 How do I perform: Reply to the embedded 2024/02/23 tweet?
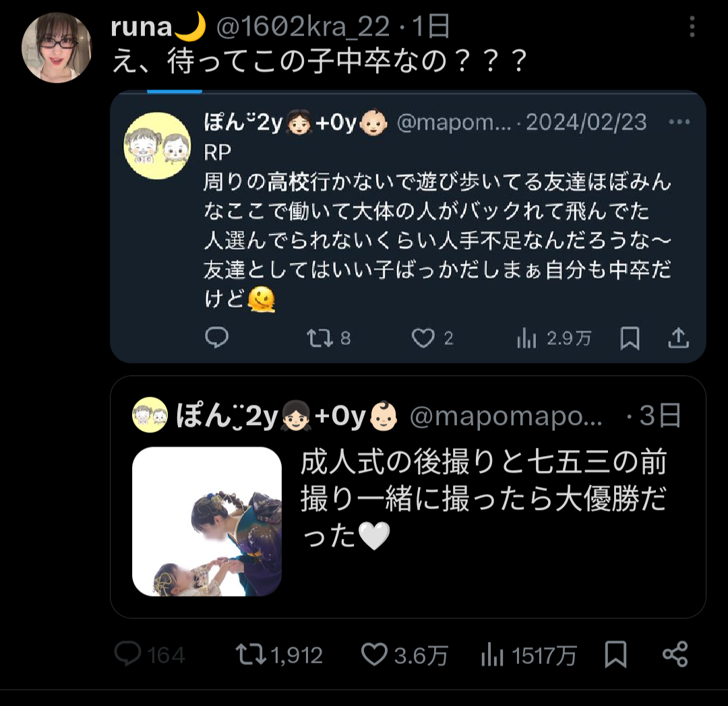216,338
